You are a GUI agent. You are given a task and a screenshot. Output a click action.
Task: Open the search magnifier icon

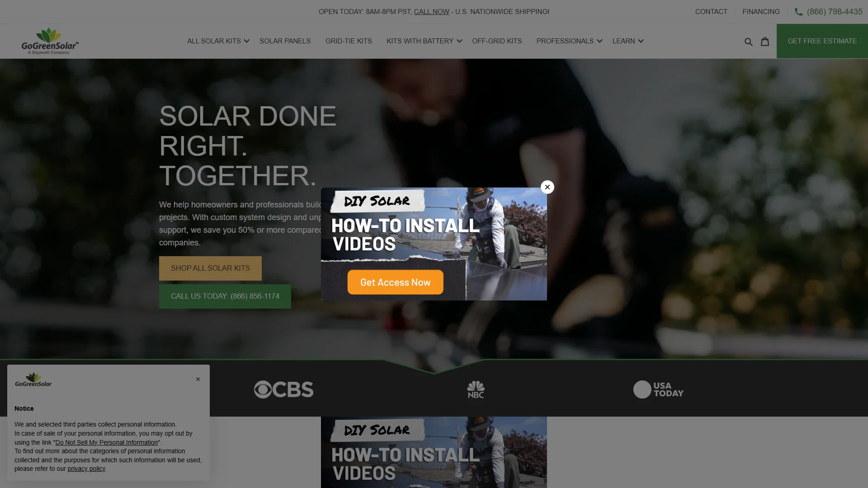coord(749,42)
